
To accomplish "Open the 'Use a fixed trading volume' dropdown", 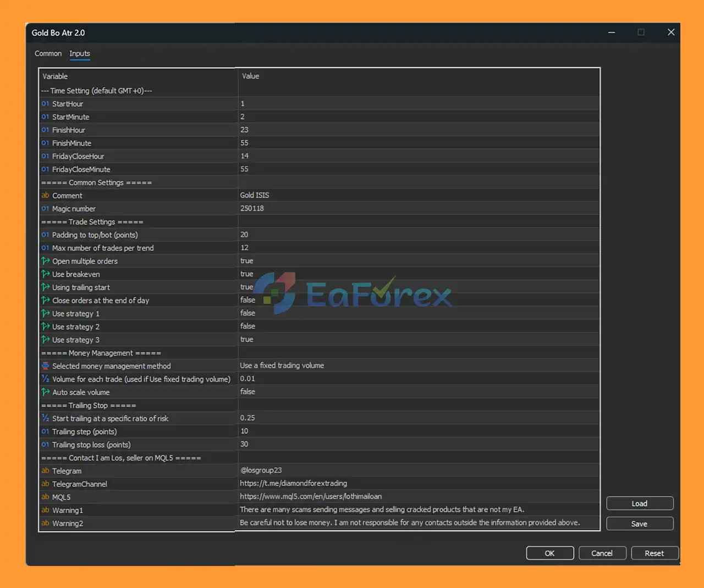I will tap(282, 365).
